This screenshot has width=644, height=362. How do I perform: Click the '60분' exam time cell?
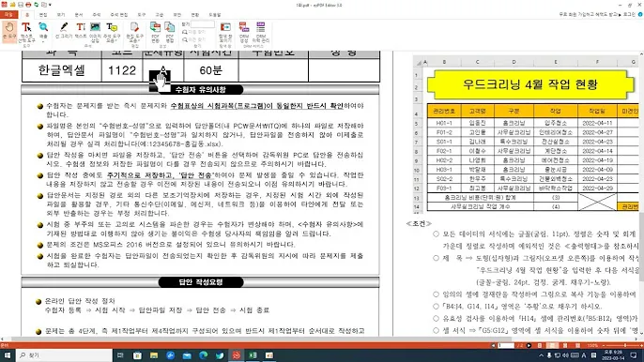(210, 70)
